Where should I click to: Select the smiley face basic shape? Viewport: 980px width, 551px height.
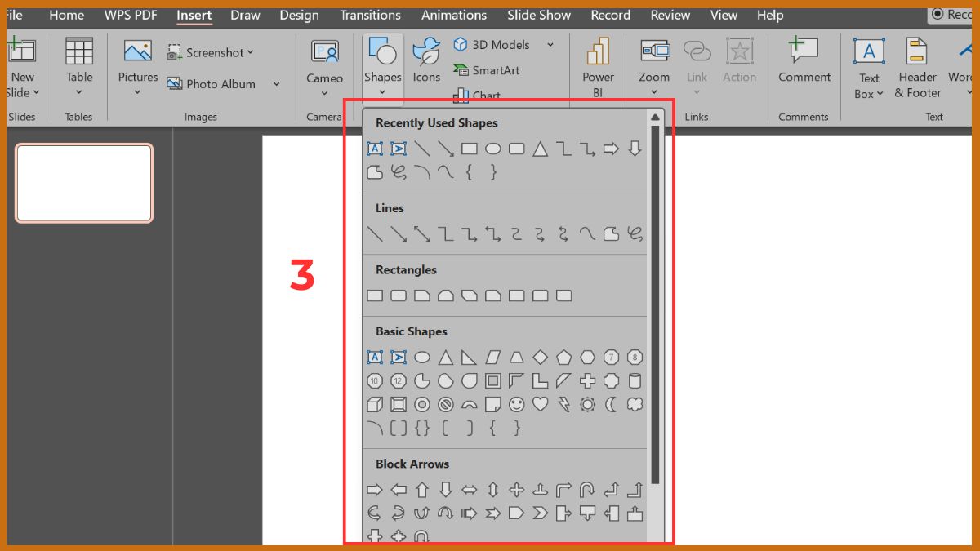[x=516, y=404]
